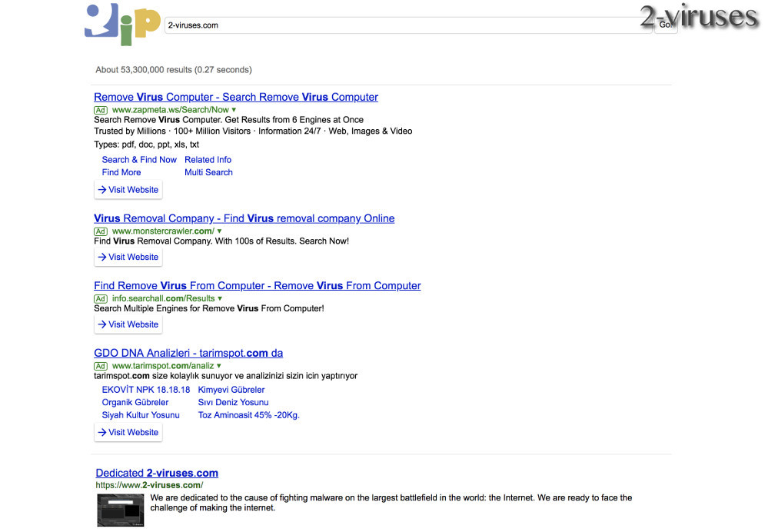Click the Multi Search sitelink

click(x=208, y=172)
